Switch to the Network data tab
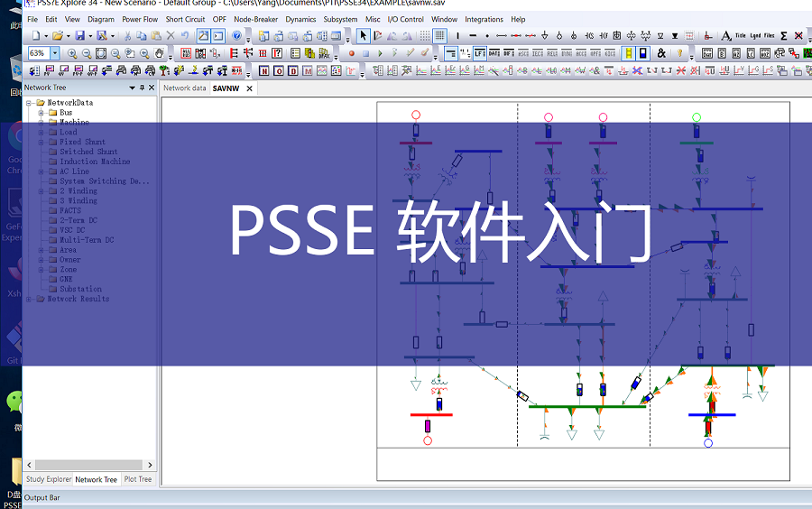The height and width of the screenshot is (509, 812). (x=184, y=88)
